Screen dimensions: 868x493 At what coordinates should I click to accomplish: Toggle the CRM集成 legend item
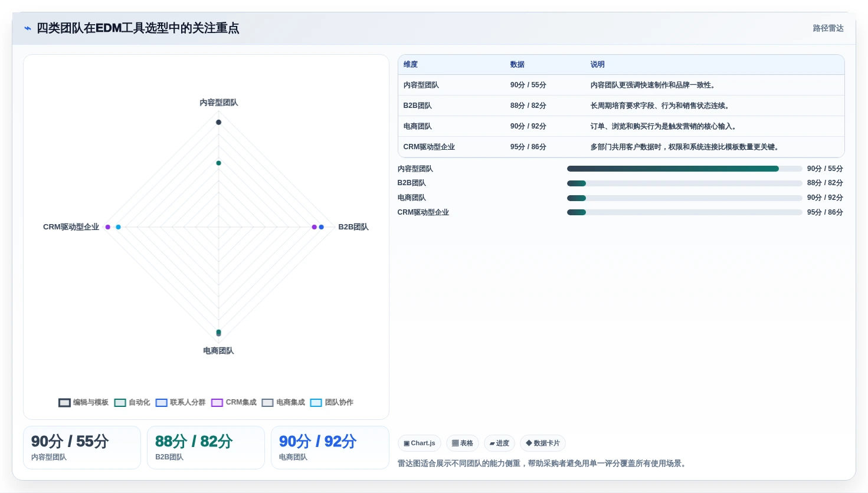pyautogui.click(x=234, y=402)
